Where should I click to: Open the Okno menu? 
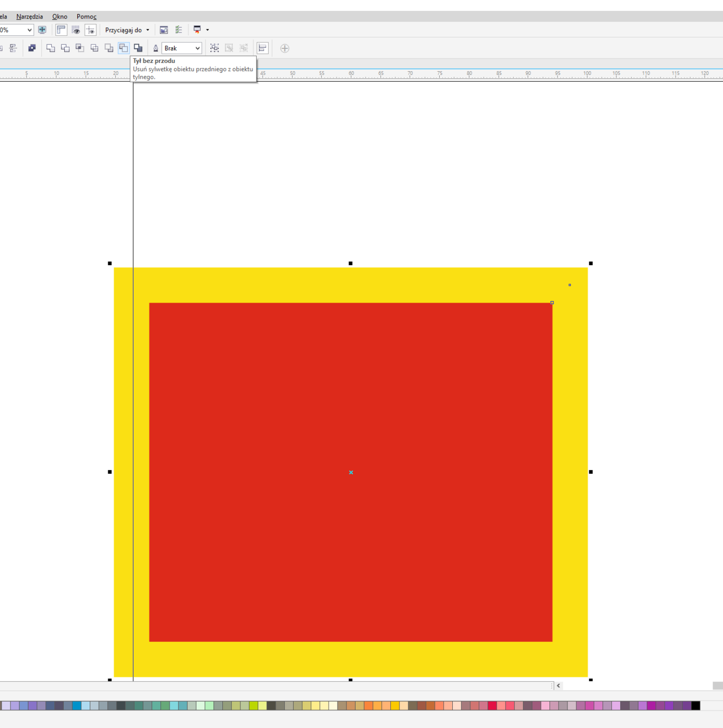(60, 16)
